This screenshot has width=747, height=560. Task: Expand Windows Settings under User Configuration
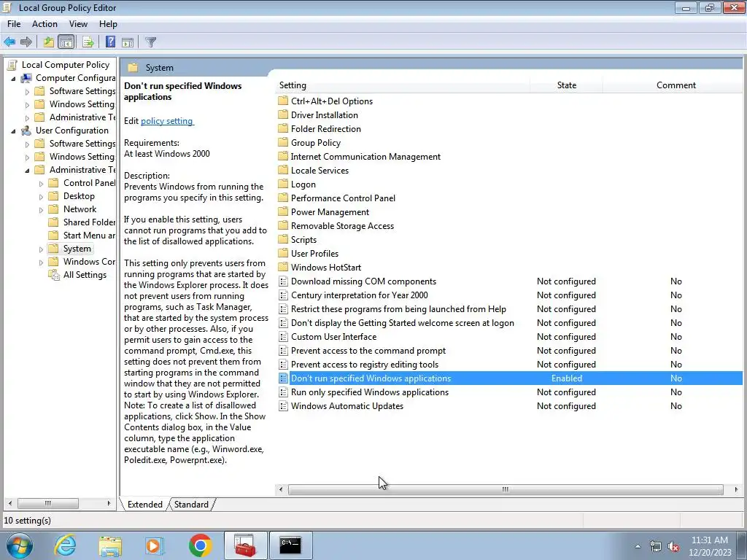27,157
